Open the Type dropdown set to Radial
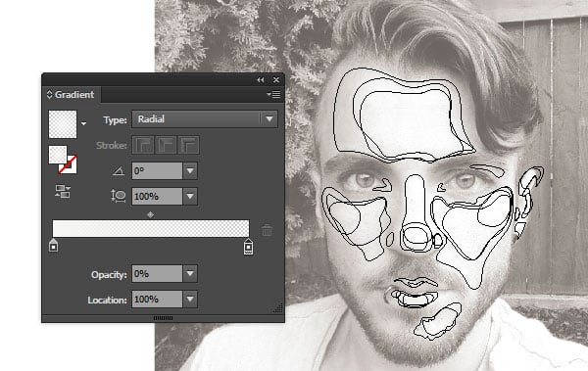The width and height of the screenshot is (588, 371). click(x=205, y=119)
